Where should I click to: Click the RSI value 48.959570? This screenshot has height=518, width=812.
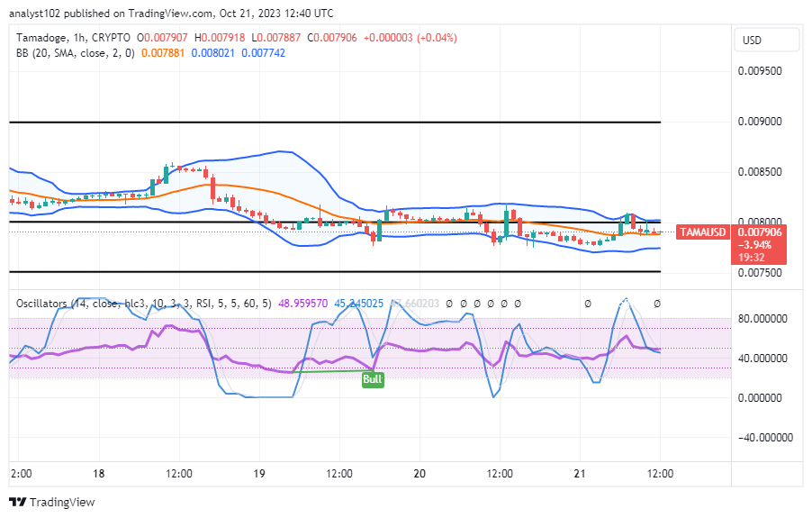[303, 303]
